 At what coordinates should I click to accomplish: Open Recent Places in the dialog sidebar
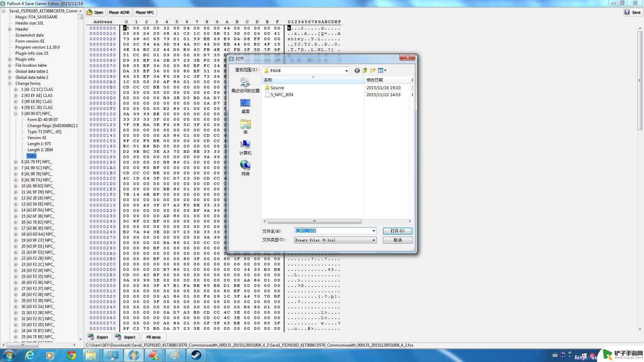tap(245, 85)
